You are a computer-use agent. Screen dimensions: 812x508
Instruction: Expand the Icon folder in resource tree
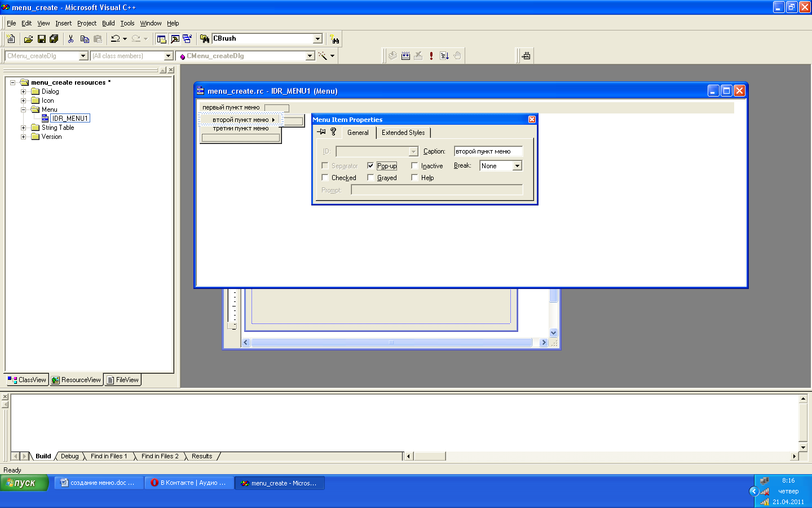24,100
